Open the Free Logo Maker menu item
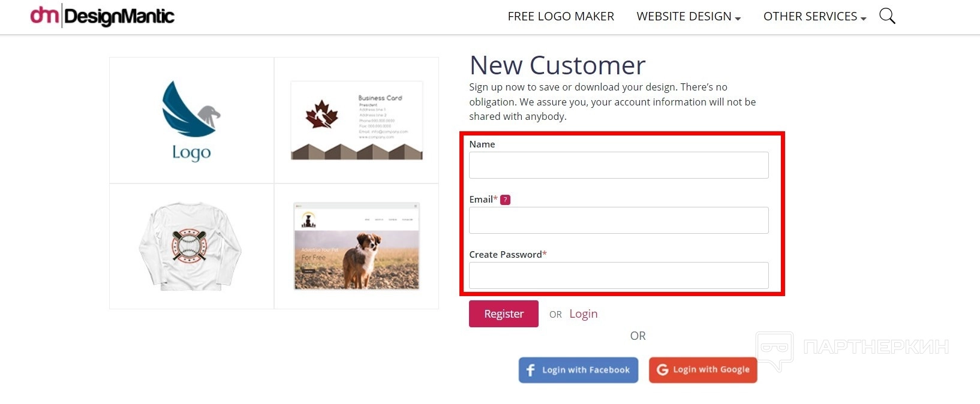The width and height of the screenshot is (980, 404). [x=561, y=16]
